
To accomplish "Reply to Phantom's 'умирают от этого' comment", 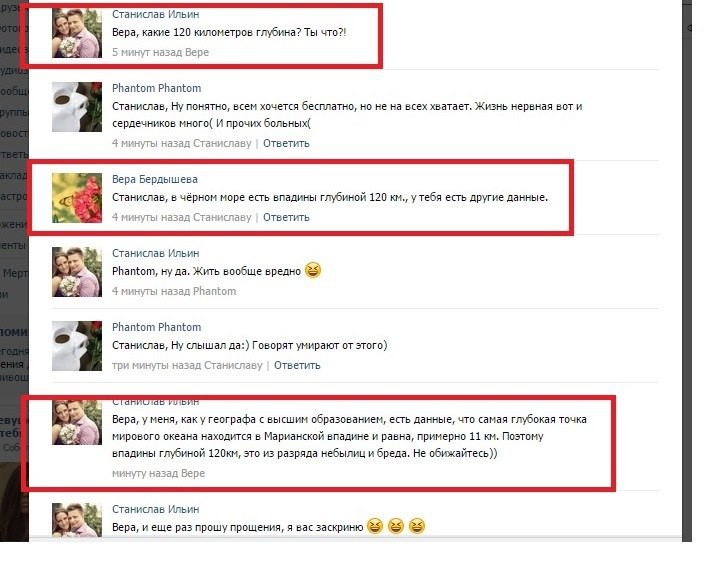I will pyautogui.click(x=297, y=365).
